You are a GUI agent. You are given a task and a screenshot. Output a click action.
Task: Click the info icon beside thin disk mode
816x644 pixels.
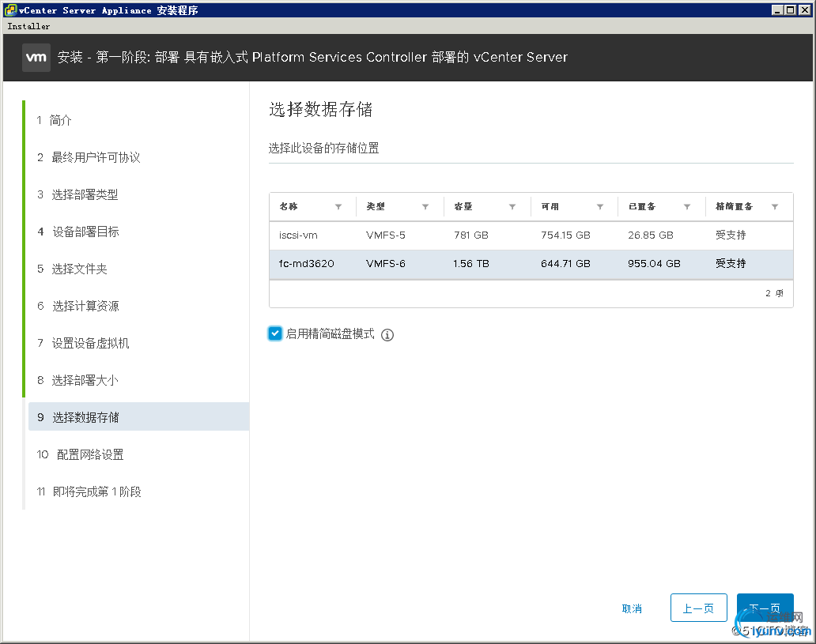click(387, 334)
